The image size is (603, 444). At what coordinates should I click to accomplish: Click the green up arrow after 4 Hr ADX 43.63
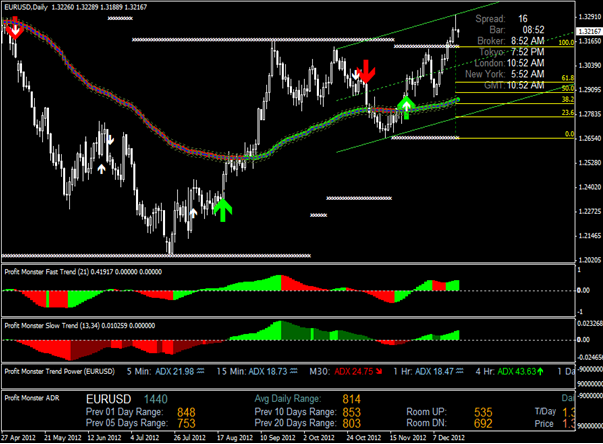540,371
